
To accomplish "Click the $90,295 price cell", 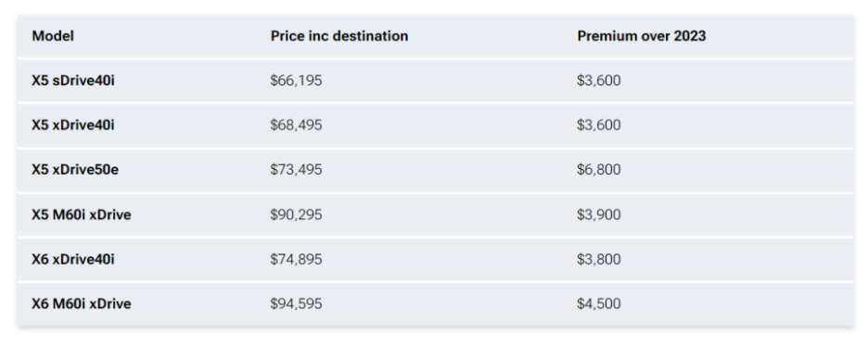I will coord(296,214).
